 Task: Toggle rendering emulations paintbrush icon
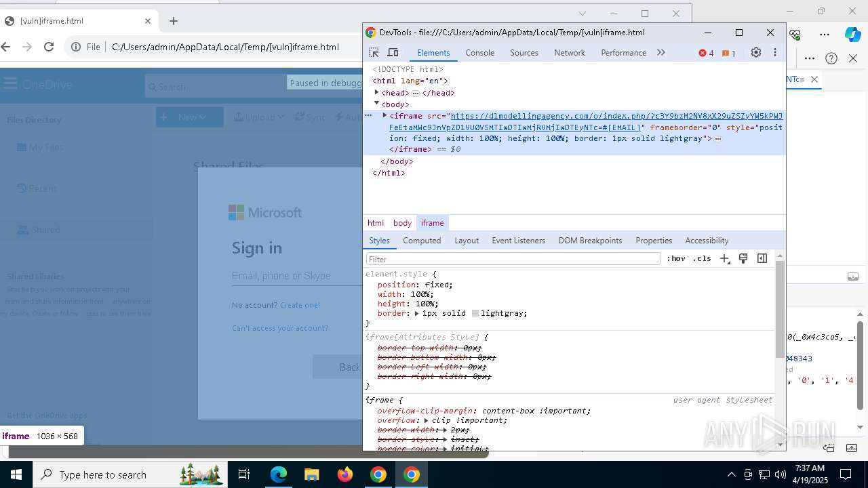[743, 258]
